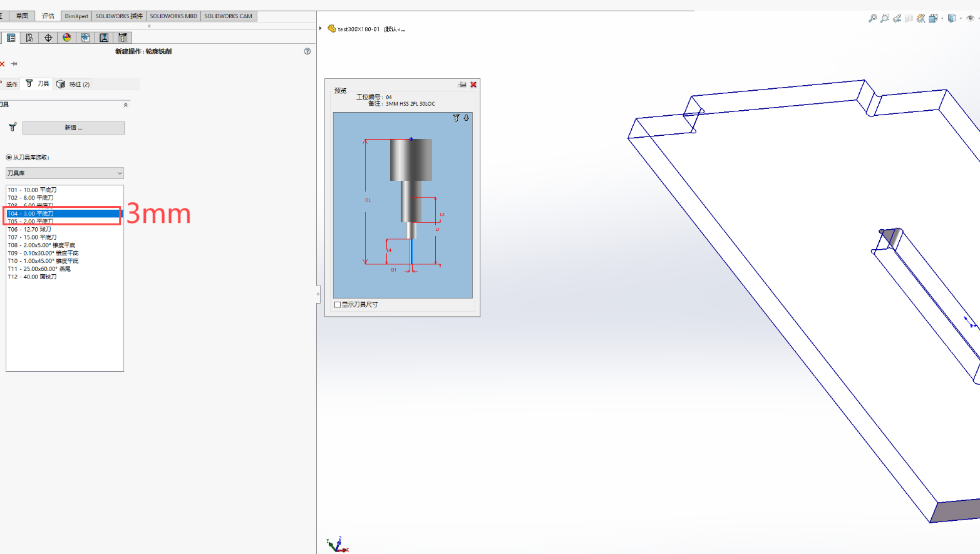Click the tool preview image
The width and height of the screenshot is (980, 554).
[x=403, y=205]
